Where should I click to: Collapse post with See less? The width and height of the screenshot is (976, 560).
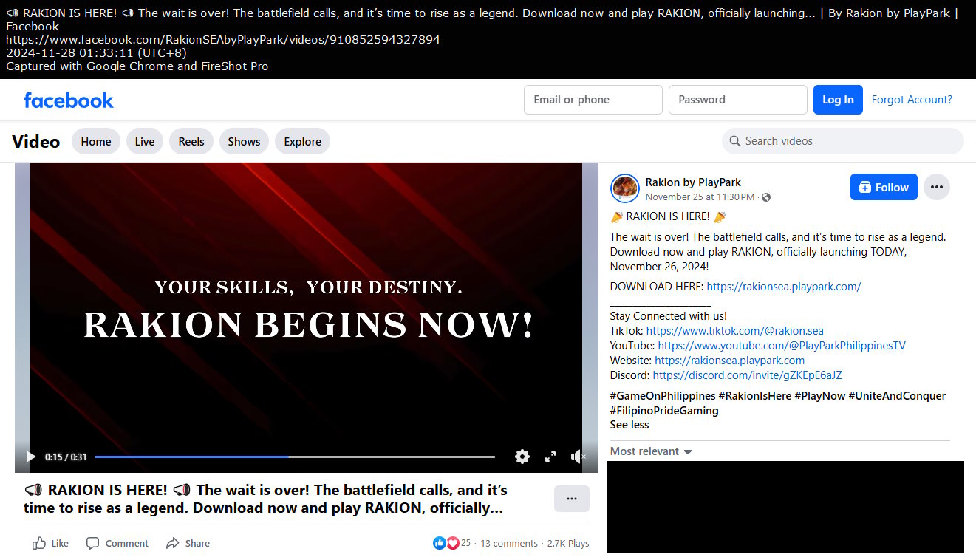click(x=629, y=425)
